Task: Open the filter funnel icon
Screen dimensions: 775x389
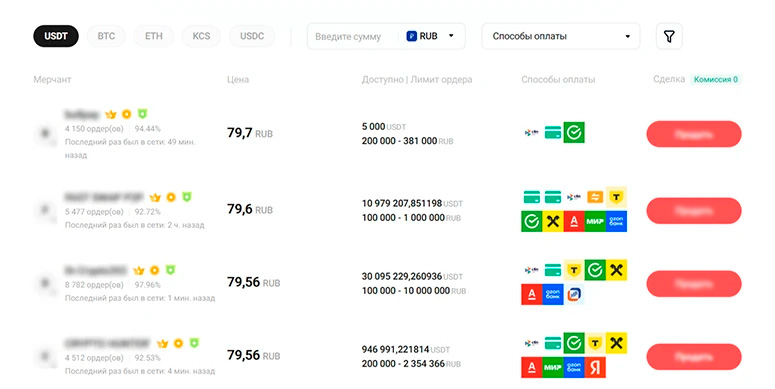Action: pos(669,36)
